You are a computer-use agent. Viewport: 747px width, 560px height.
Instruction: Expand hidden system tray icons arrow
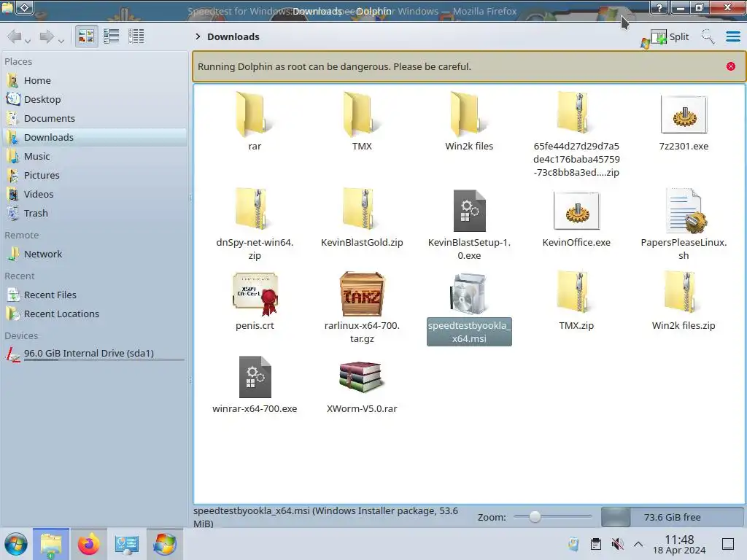click(x=638, y=544)
